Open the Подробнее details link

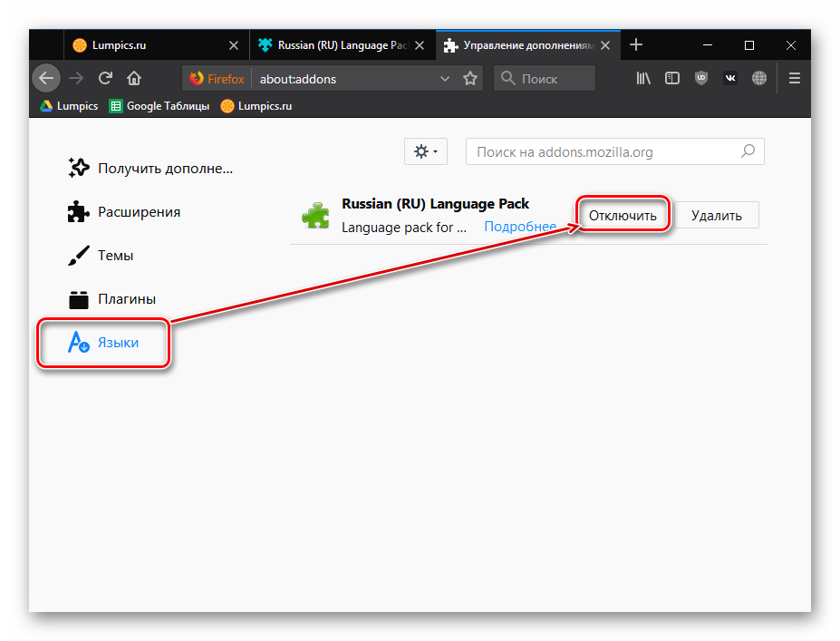coord(520,227)
